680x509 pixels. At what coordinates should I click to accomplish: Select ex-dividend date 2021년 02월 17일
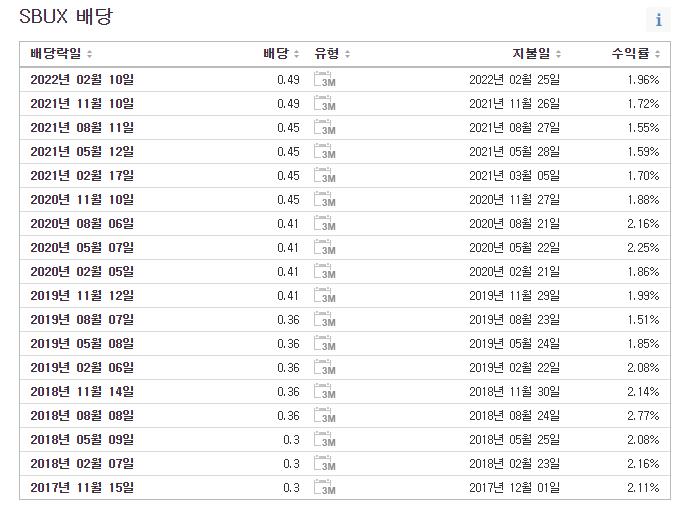[x=82, y=176]
